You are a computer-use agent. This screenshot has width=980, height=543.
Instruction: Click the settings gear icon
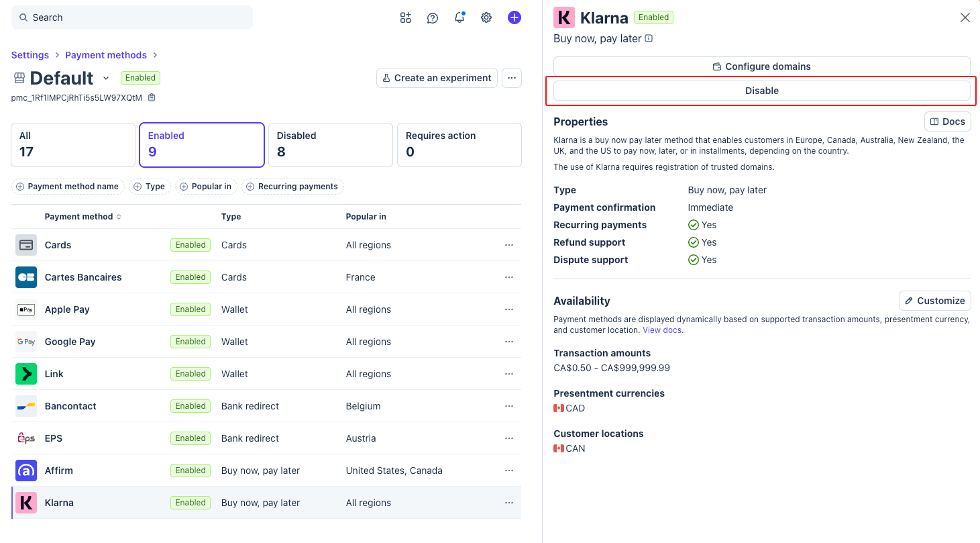click(486, 18)
